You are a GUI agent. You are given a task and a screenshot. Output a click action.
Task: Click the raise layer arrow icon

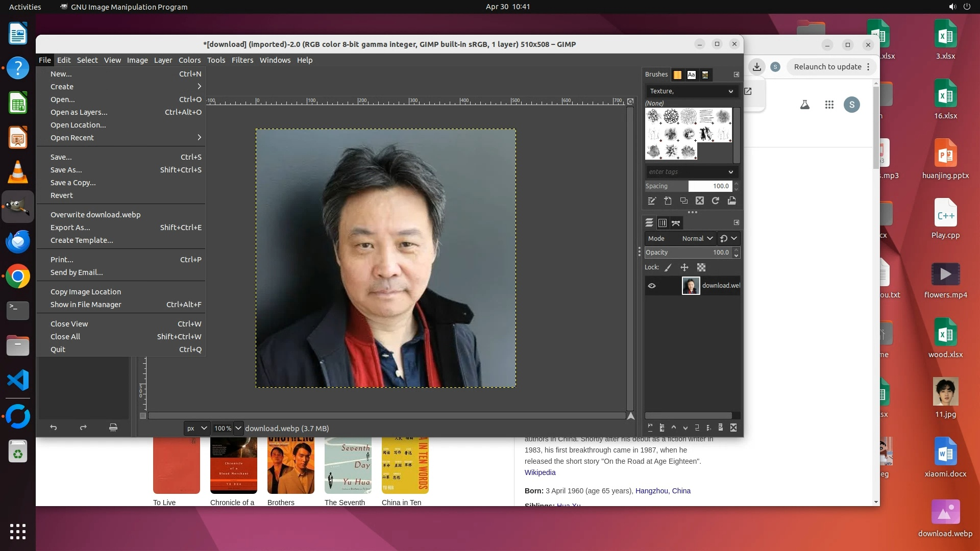(x=674, y=428)
